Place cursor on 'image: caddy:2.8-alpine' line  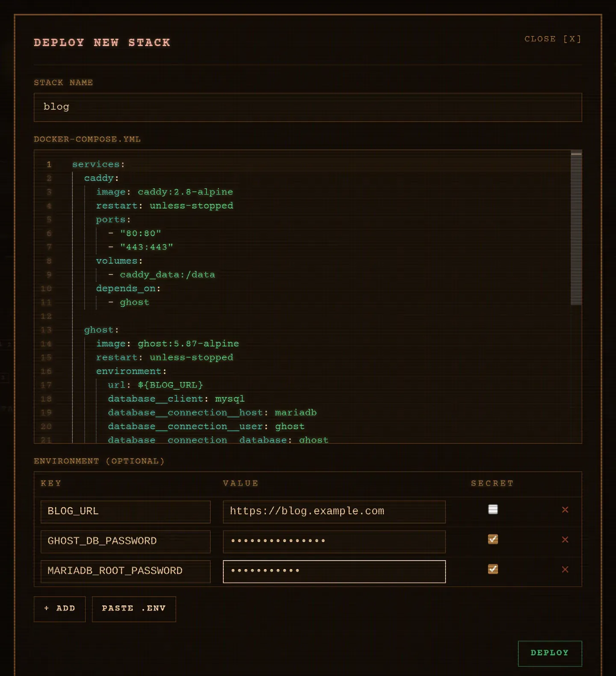coord(164,192)
